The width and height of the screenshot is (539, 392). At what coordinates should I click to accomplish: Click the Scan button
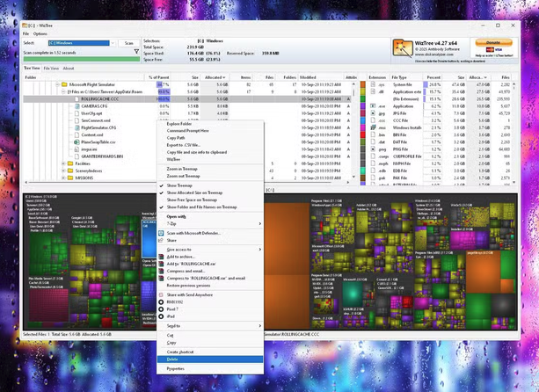[x=129, y=43]
